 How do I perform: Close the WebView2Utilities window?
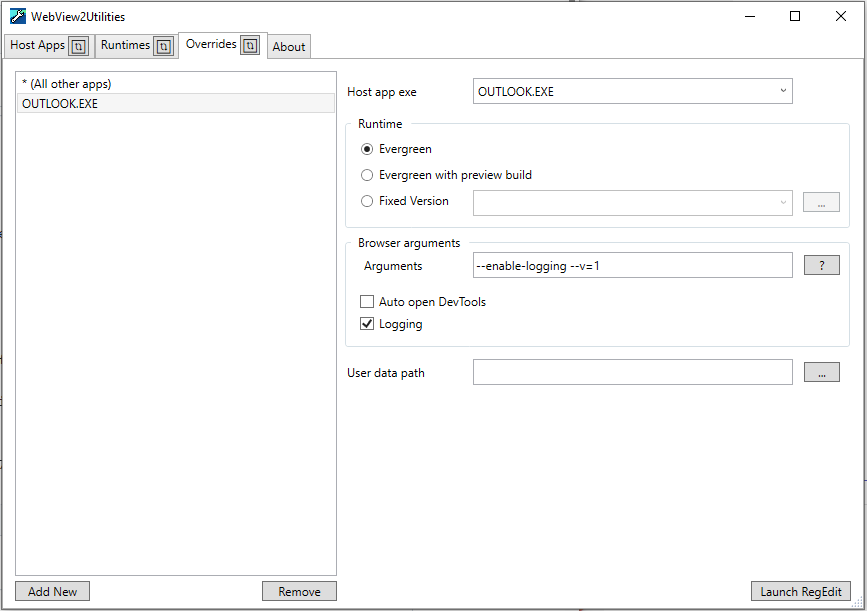(x=840, y=17)
